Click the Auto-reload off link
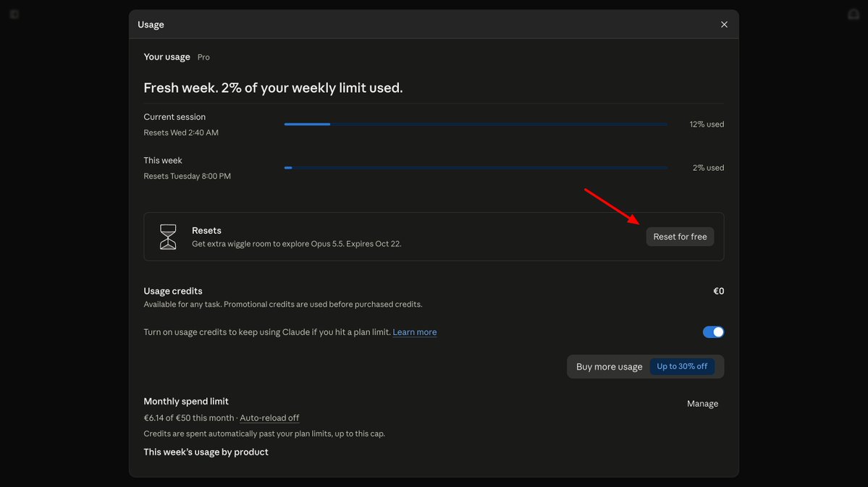The height and width of the screenshot is (487, 868). [x=269, y=418]
